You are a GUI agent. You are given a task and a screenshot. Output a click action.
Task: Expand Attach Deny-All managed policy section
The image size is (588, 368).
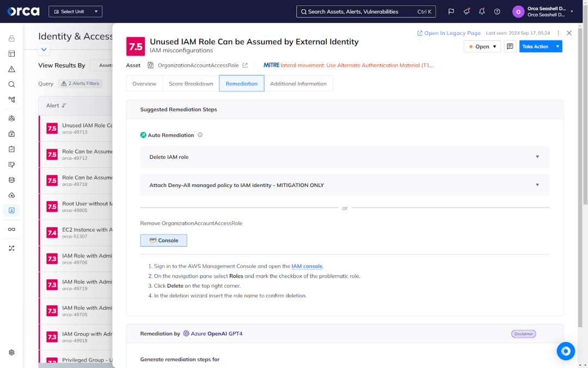coord(345,185)
